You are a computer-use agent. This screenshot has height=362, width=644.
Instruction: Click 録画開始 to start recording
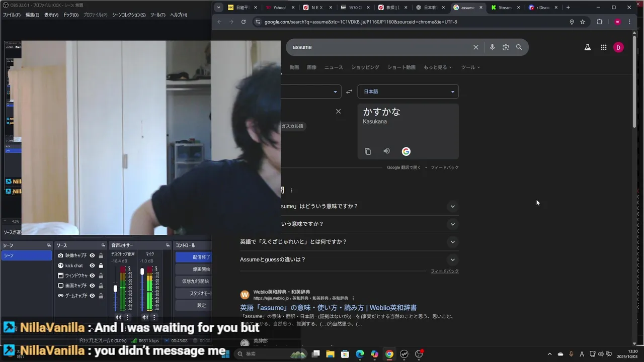[x=193, y=269]
